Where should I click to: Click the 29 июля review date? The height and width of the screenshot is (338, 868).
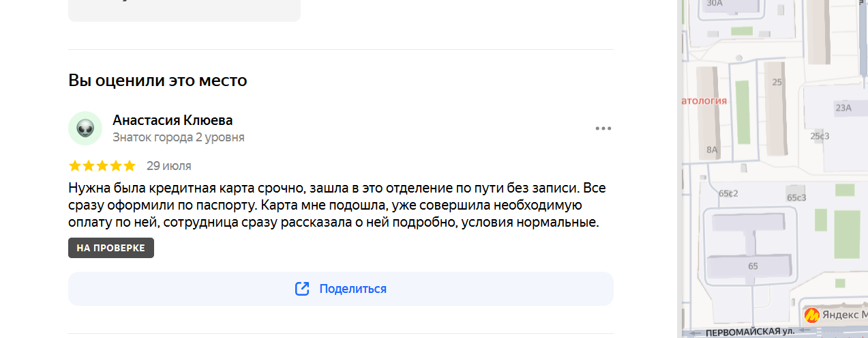(169, 166)
